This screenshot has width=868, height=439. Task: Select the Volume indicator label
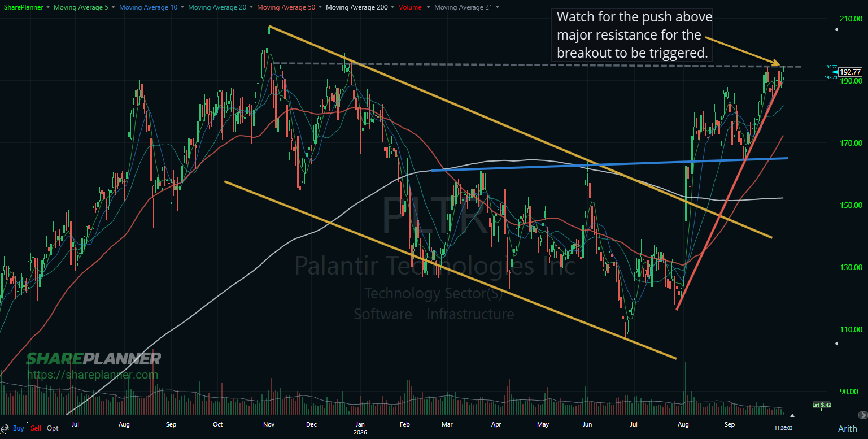tap(410, 7)
